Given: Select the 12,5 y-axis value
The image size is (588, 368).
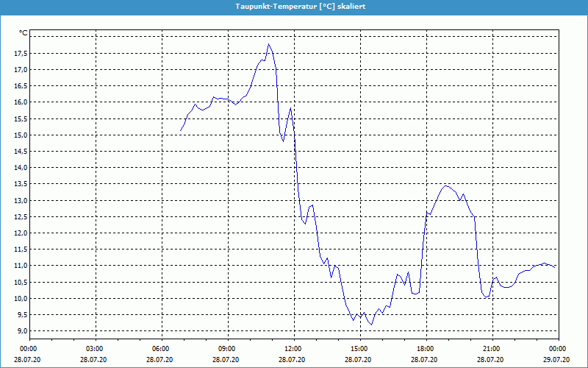Looking at the screenshot, I should tap(21, 216).
